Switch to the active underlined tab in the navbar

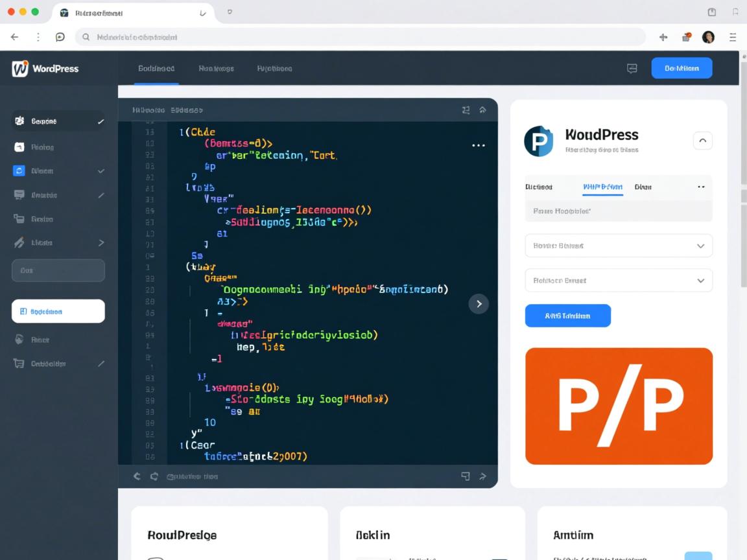(x=156, y=68)
